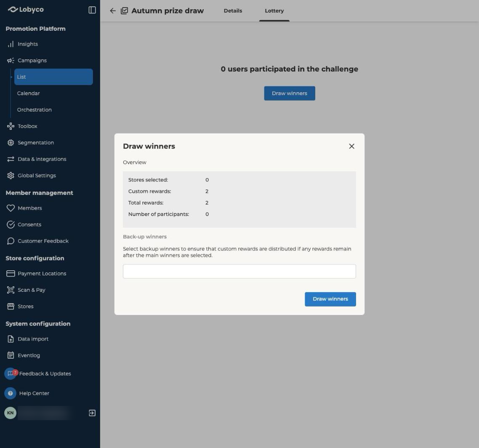Click the 'Number of participants:' label
Image resolution: width=479 pixels, height=448 pixels.
(159, 214)
